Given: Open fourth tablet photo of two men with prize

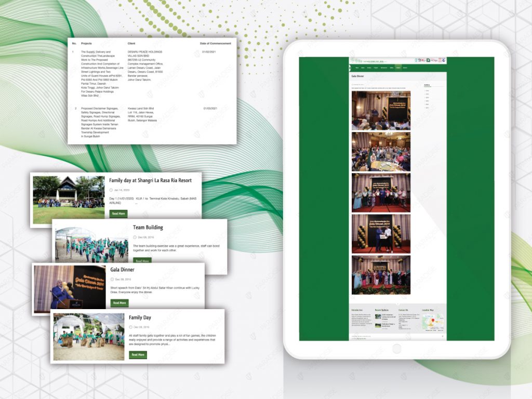Looking at the screenshot, I should [381, 234].
